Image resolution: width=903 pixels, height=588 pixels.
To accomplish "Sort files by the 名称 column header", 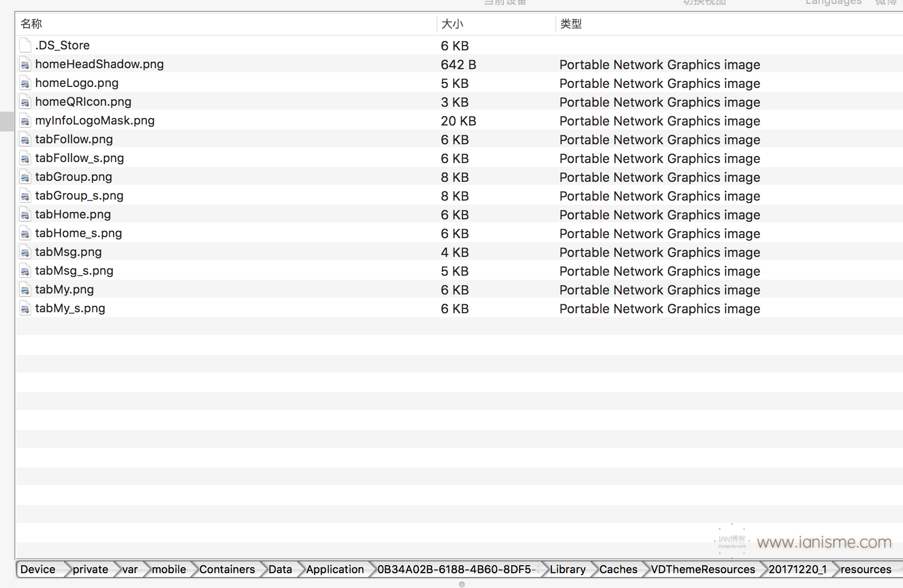I will (226, 24).
